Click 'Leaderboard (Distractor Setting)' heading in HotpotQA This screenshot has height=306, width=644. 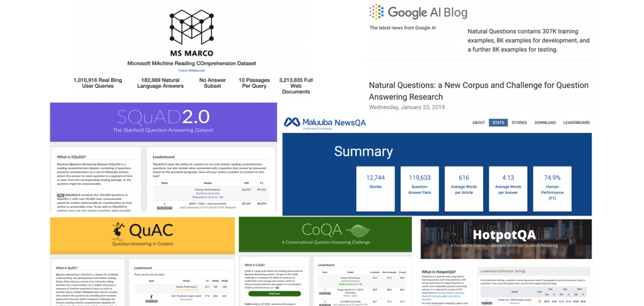pyautogui.click(x=503, y=271)
